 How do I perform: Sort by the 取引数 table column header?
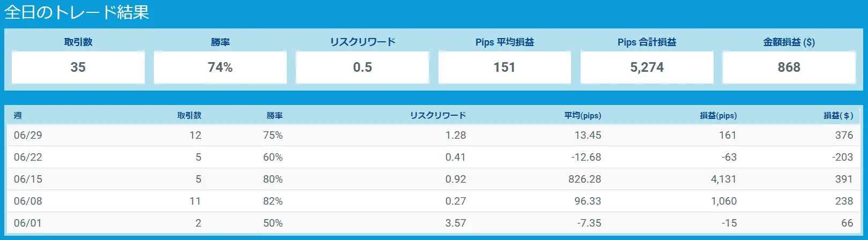tap(189, 115)
